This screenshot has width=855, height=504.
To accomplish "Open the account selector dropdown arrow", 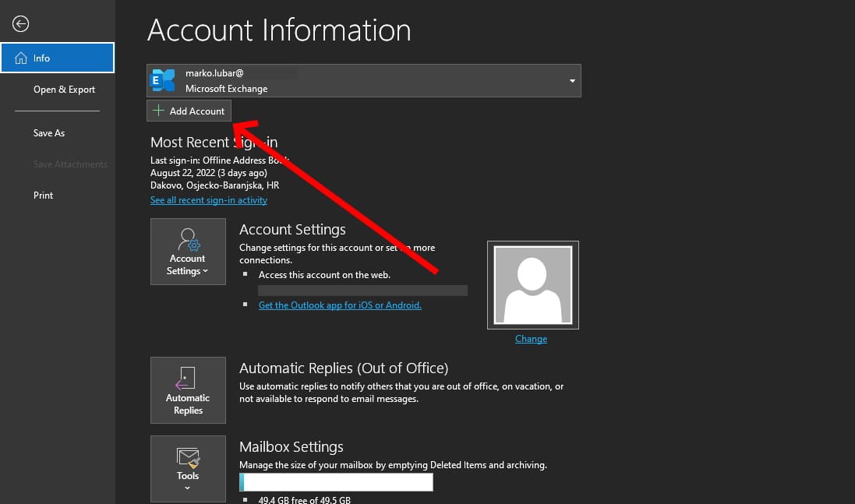I will (571, 80).
